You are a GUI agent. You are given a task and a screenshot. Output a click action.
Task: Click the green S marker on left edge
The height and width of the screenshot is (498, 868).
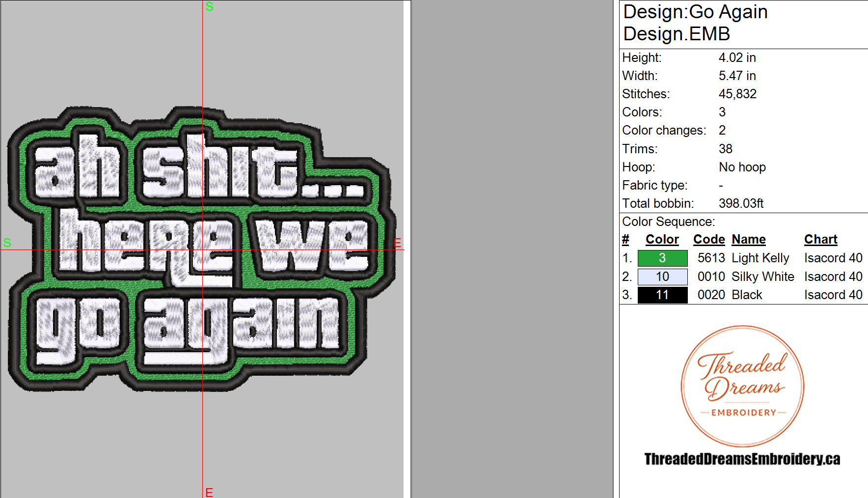point(7,243)
